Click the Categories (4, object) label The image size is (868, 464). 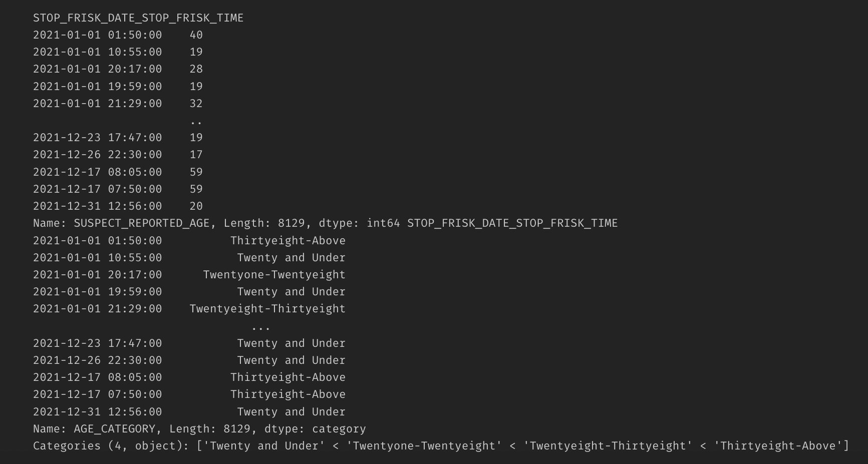coord(111,446)
